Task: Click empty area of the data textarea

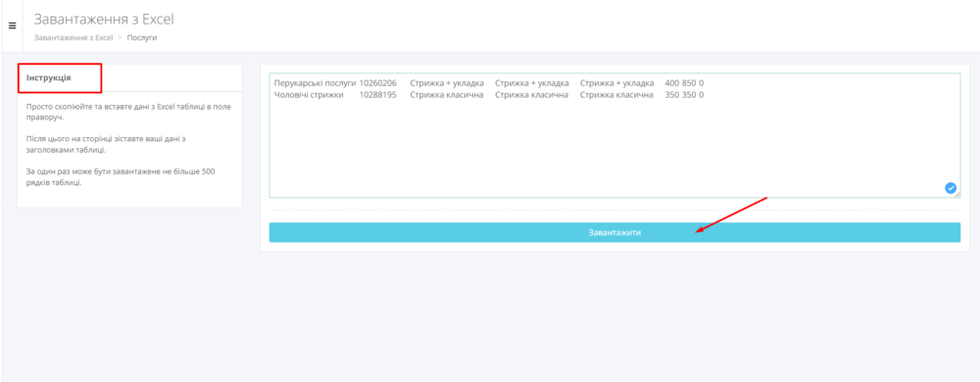Action: tap(614, 150)
